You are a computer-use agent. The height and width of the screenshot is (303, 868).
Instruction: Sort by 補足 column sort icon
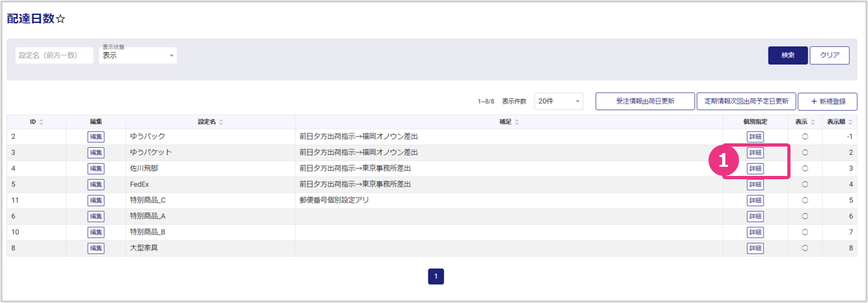tap(516, 122)
